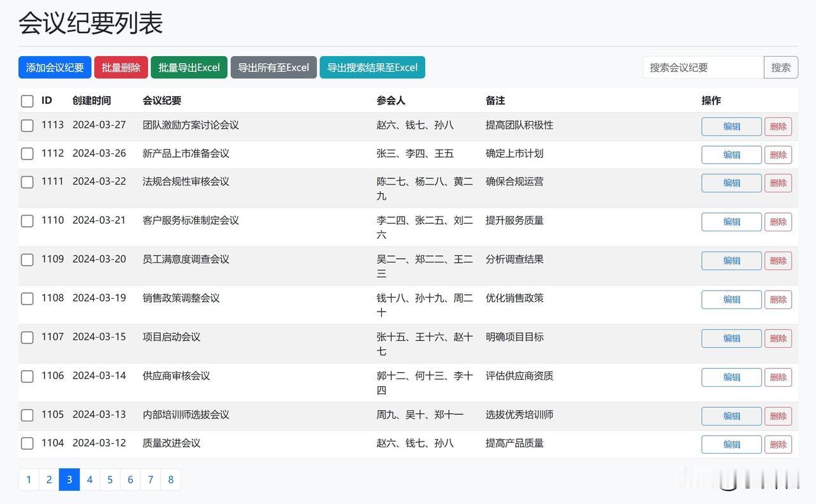The width and height of the screenshot is (816, 504).
Task: Delete the 团队激励方案讨论会议 record
Action: [x=778, y=126]
